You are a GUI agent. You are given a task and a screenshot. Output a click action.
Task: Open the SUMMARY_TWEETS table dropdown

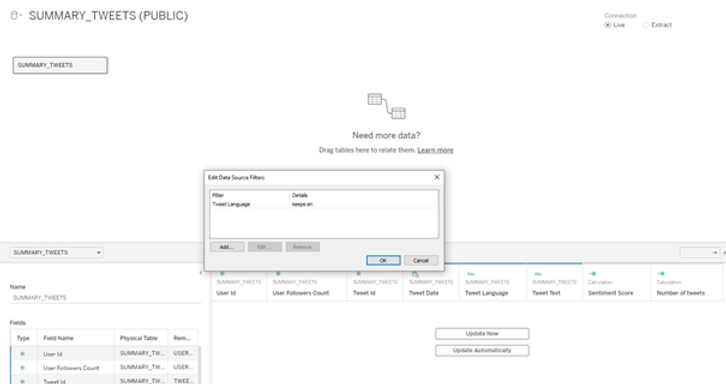[56, 252]
